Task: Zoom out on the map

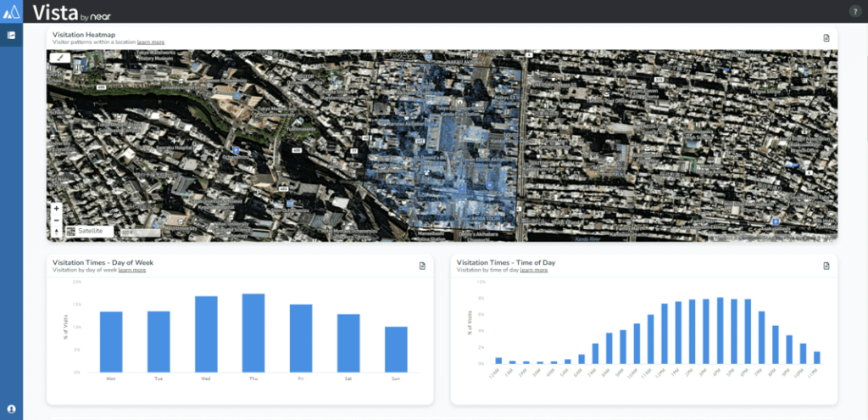Action: tap(57, 220)
